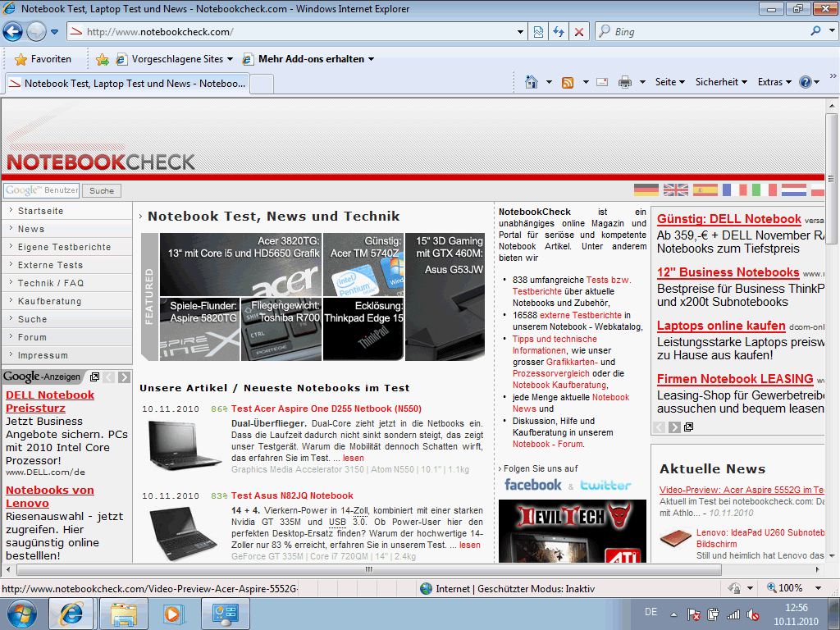The image size is (840, 630).
Task: Open Kaufberatung in the sidebar
Action: coord(50,301)
